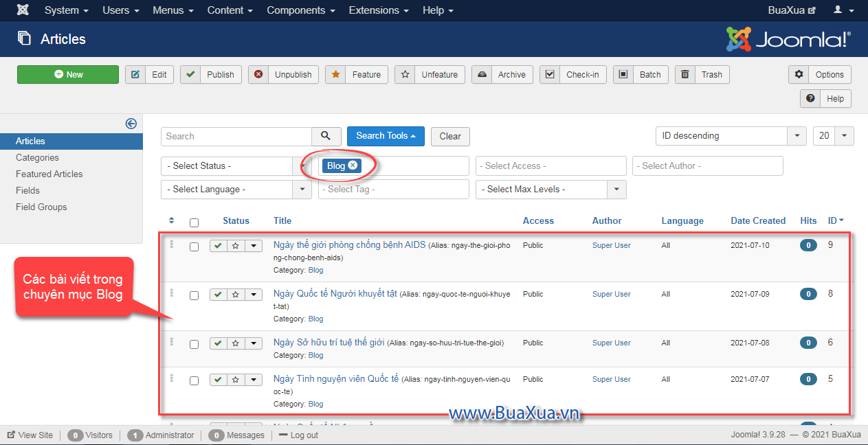Select checkbox for the AIDS article
The height and width of the screenshot is (445, 868).
point(194,247)
